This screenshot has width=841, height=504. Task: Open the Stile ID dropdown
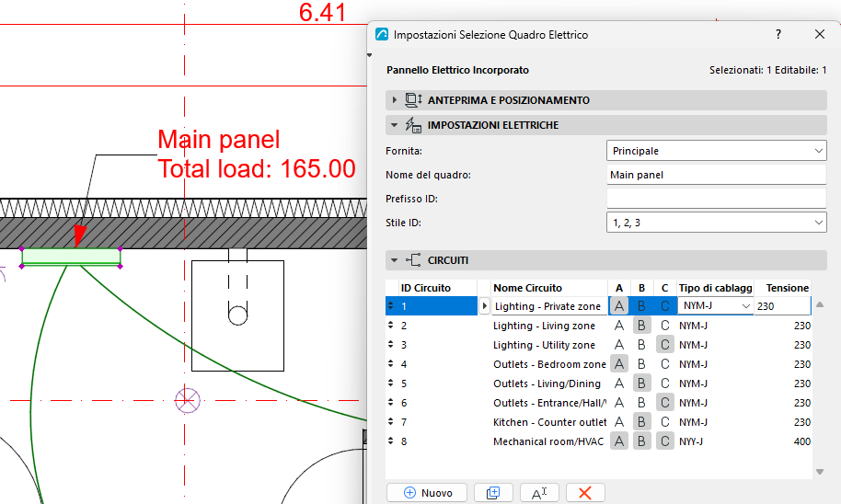(x=717, y=223)
